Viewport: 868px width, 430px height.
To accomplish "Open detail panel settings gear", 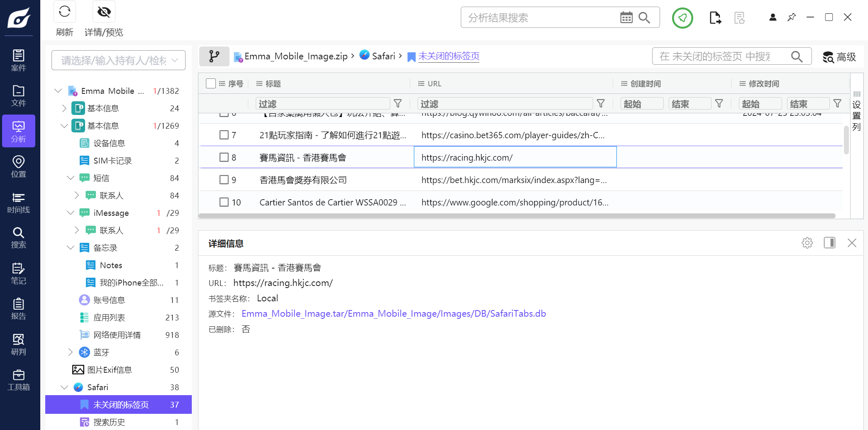I will [807, 243].
